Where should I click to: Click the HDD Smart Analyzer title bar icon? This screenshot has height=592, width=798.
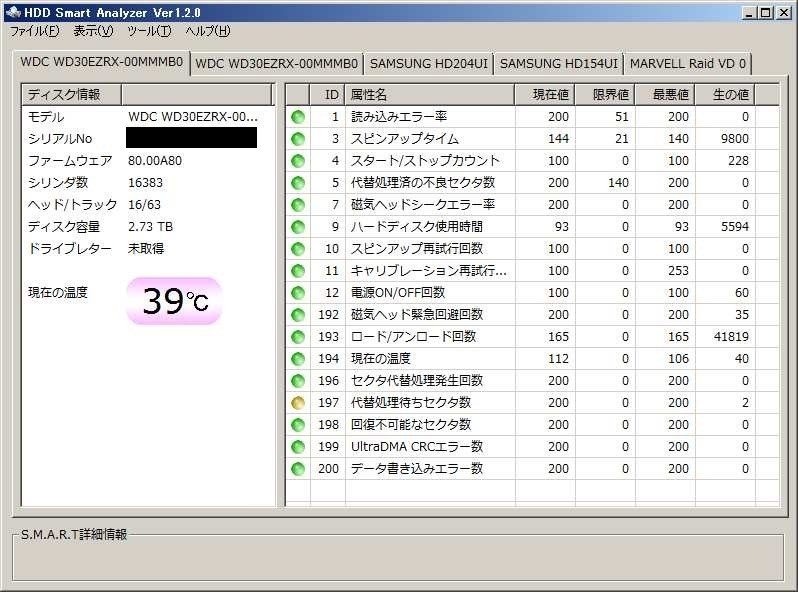coord(13,12)
